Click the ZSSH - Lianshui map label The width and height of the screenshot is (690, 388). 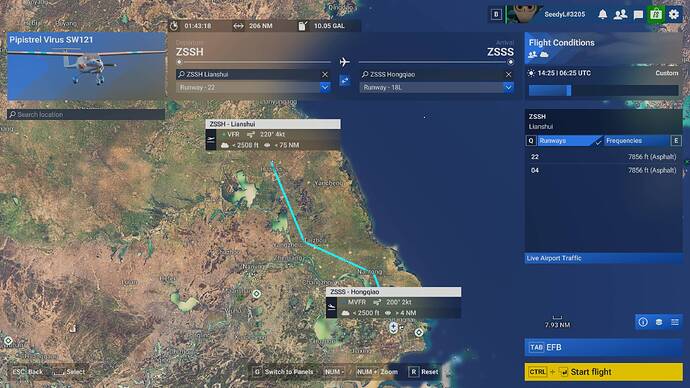(x=273, y=124)
